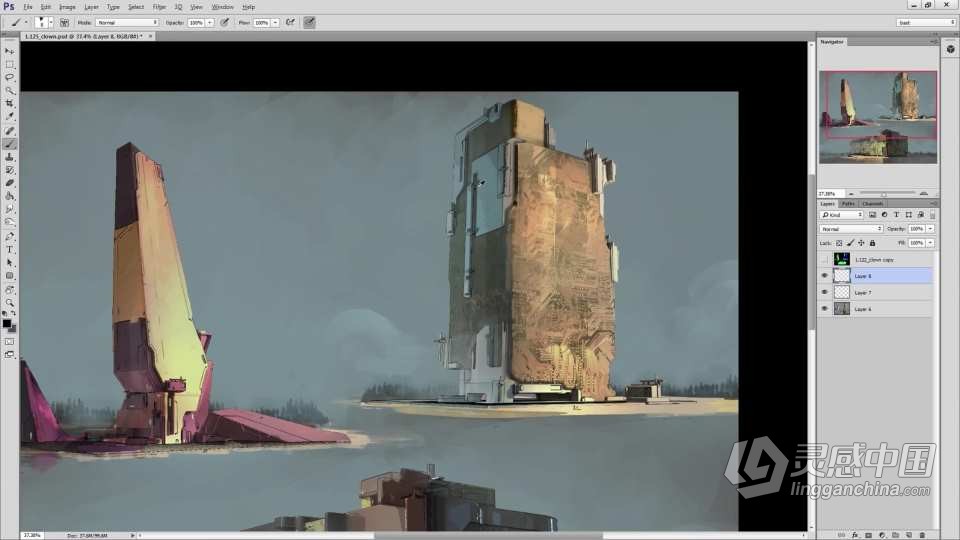The width and height of the screenshot is (960, 540).
Task: Select the Rectangle shape tool
Action: [9, 276]
